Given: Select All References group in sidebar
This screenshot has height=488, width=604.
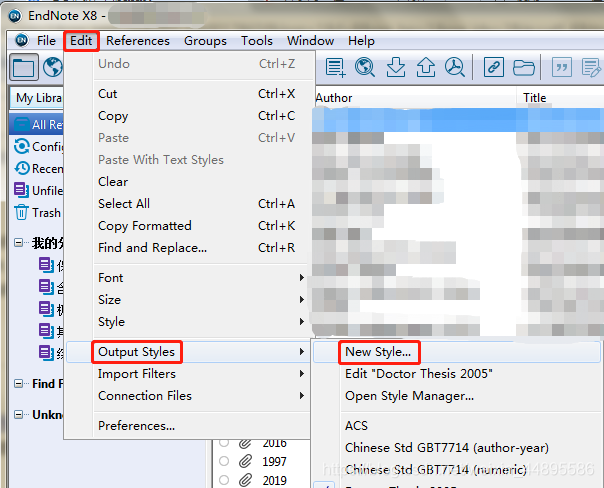Looking at the screenshot, I should tap(37, 124).
